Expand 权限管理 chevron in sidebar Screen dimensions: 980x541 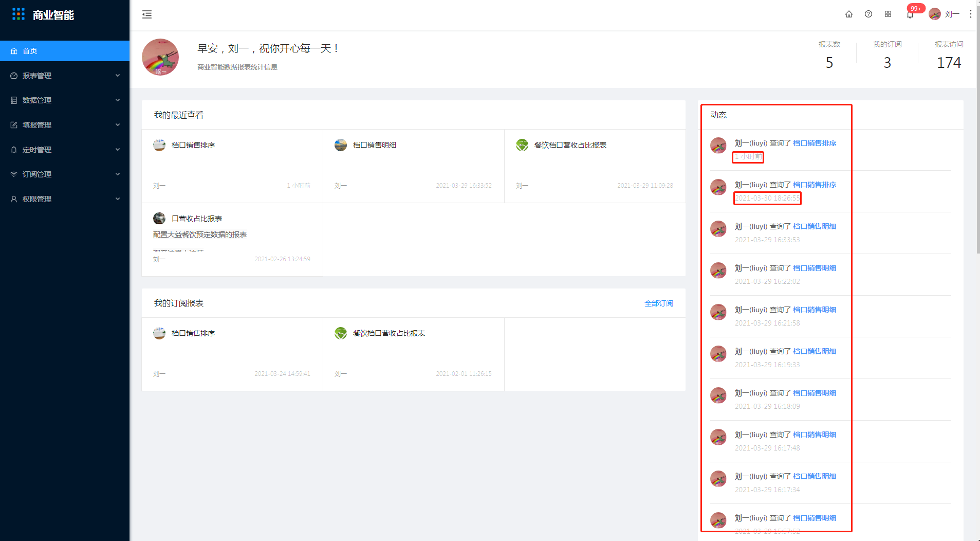(118, 199)
